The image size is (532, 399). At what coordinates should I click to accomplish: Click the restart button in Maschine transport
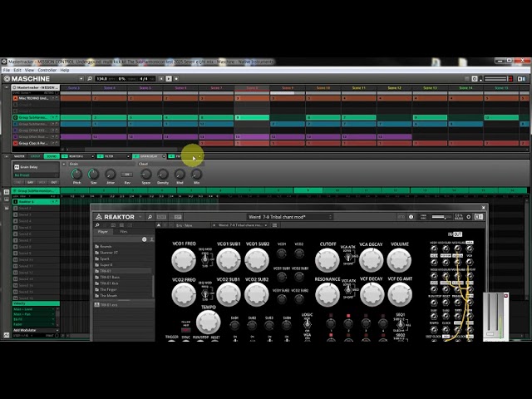coord(161,79)
